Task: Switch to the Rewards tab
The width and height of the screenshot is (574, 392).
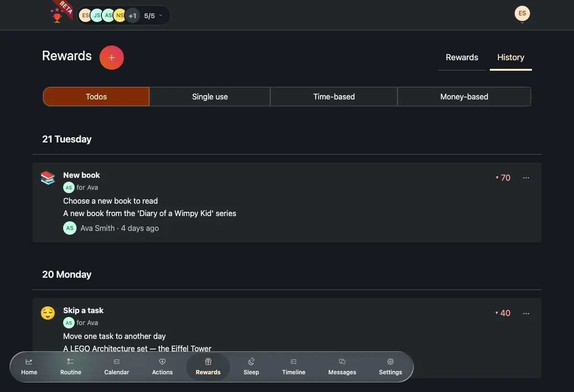Action: [462, 58]
